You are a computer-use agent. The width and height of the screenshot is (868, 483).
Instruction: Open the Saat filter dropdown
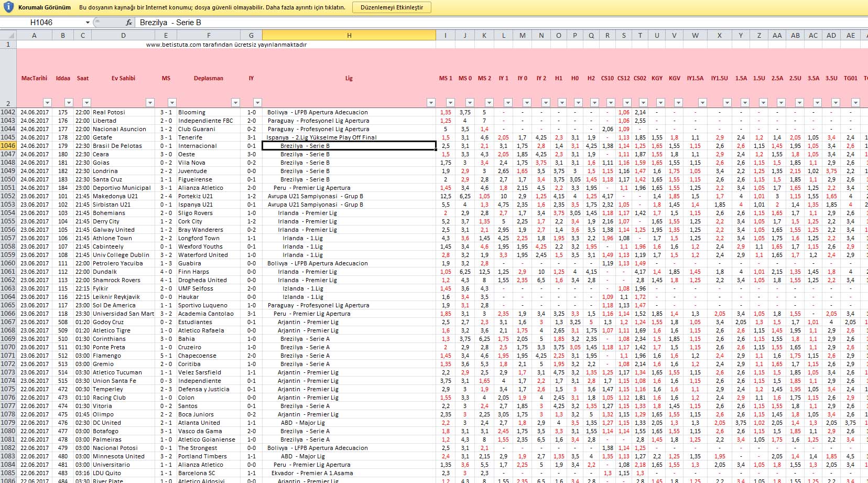click(x=87, y=103)
